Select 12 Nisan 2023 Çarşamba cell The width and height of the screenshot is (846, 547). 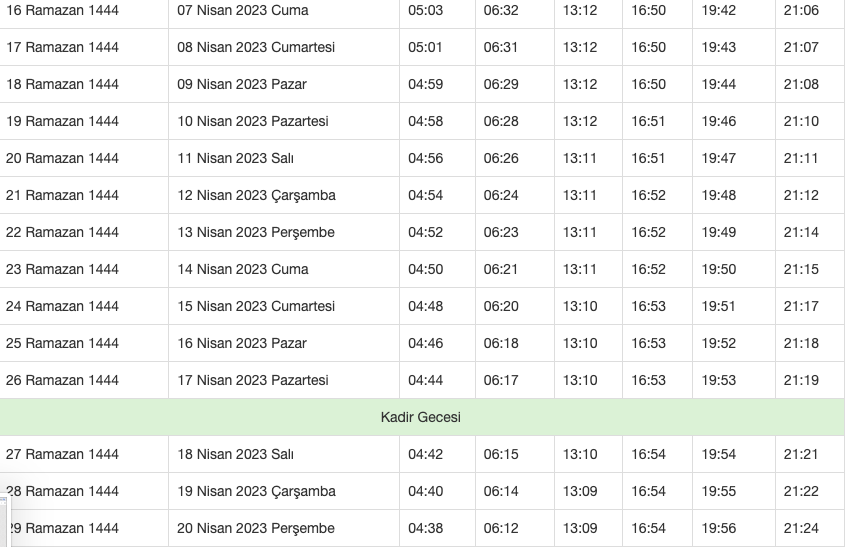tap(256, 195)
